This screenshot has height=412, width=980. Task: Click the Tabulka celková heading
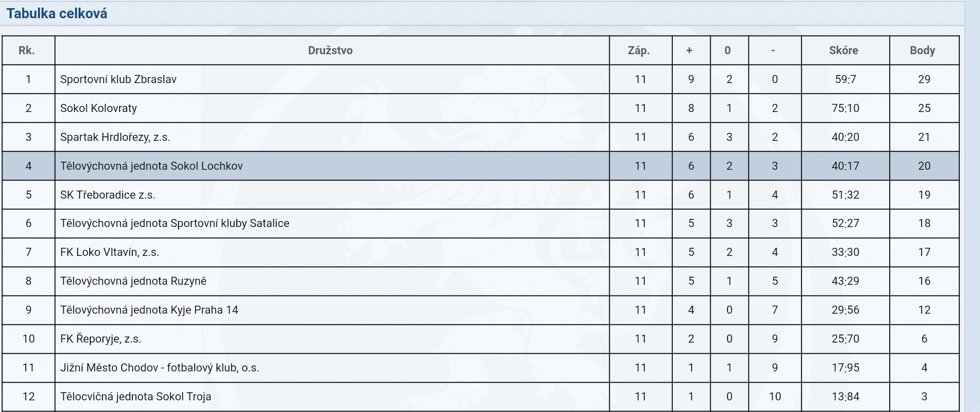pos(57,14)
